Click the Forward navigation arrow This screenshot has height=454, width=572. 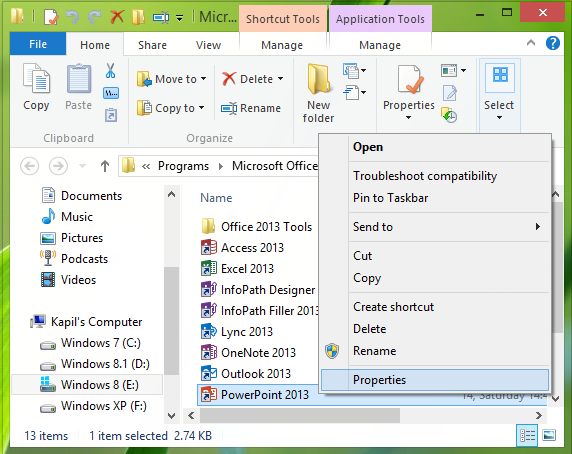point(58,166)
